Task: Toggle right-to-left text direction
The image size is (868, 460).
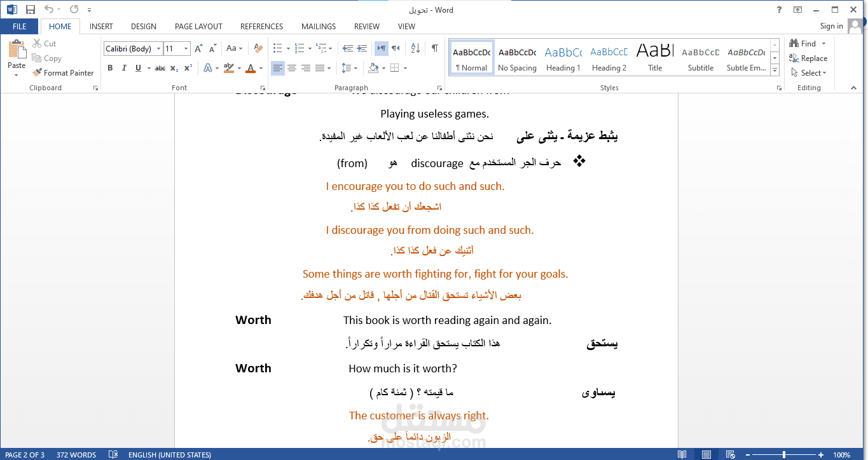Action: point(396,48)
